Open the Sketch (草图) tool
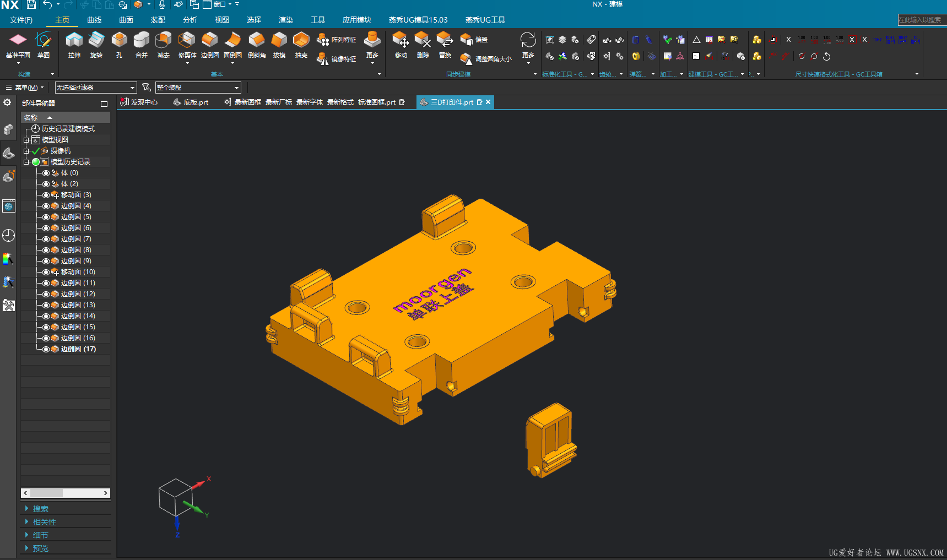 click(x=44, y=44)
